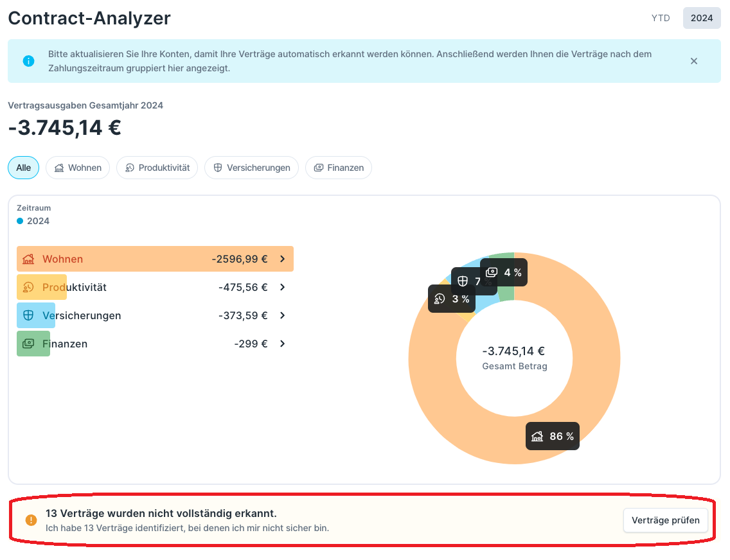Toggle the 2024 Zeitraum legend entry
The image size is (730, 560).
[33, 221]
